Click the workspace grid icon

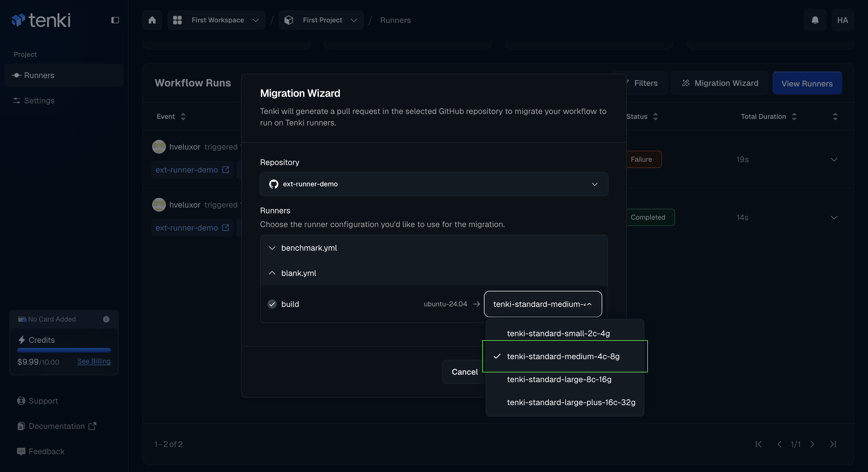[177, 20]
